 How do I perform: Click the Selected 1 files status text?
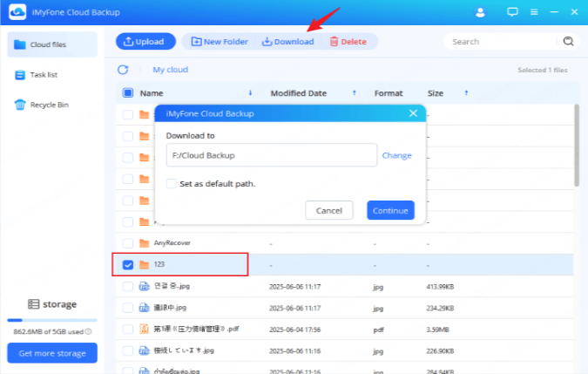coord(542,70)
